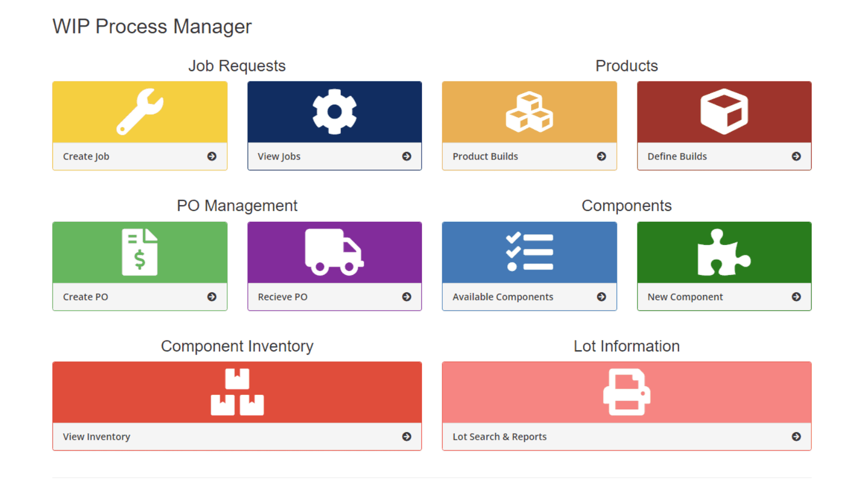
Task: Click the arrow button beside View Jobs
Action: click(x=406, y=156)
